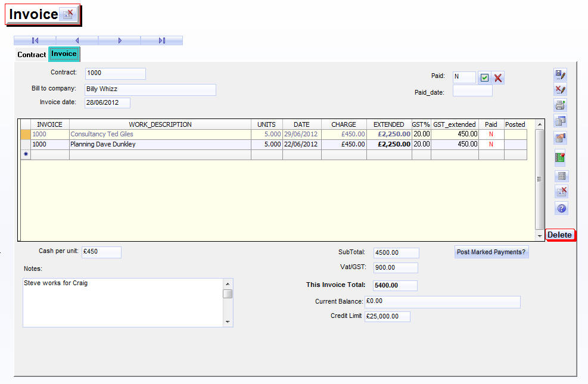Viewport: 588px width, 384px height.
Task: Open help with the blue question mark icon
Action: [x=561, y=208]
